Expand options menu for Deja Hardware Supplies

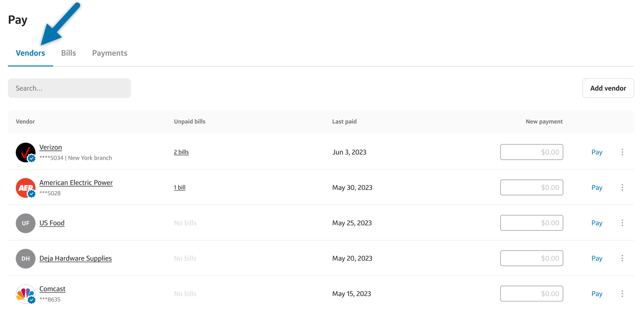(x=622, y=259)
